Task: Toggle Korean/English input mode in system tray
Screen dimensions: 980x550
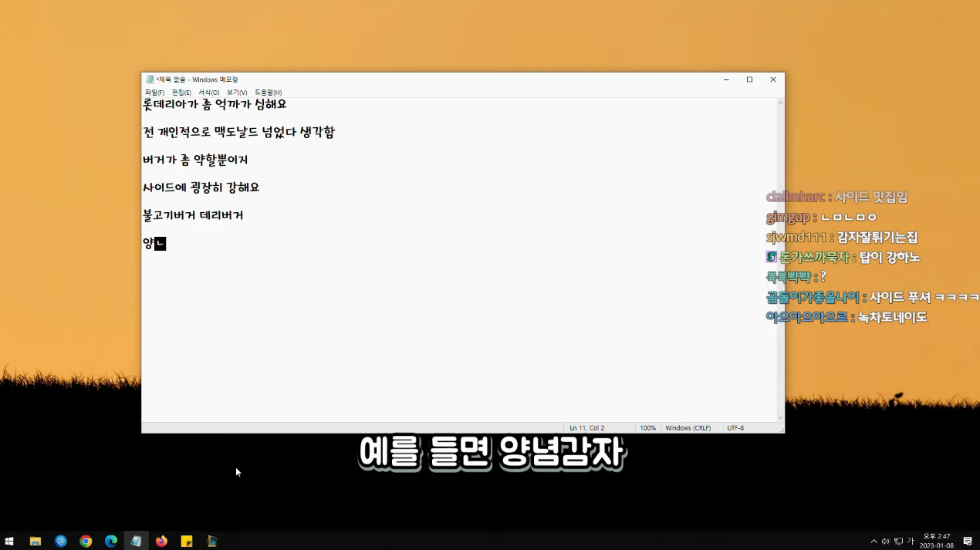Action: click(x=911, y=541)
